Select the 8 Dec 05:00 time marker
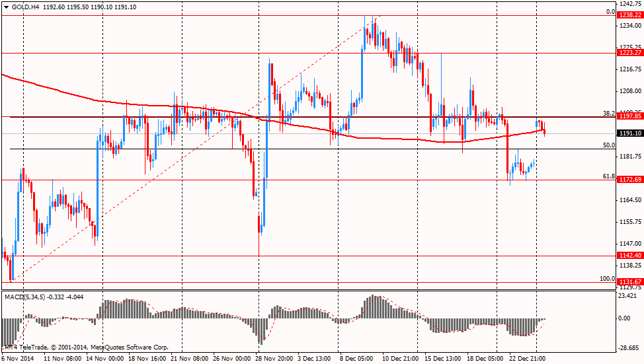The image size is (644, 364). 356,358
